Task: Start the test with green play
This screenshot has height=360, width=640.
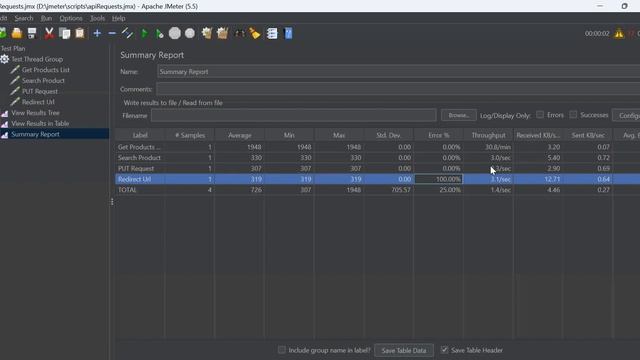Action: coord(144,33)
